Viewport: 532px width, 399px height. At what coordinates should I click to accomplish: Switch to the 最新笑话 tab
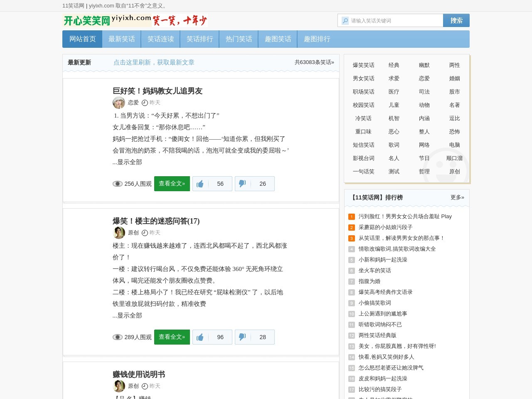coord(121,39)
